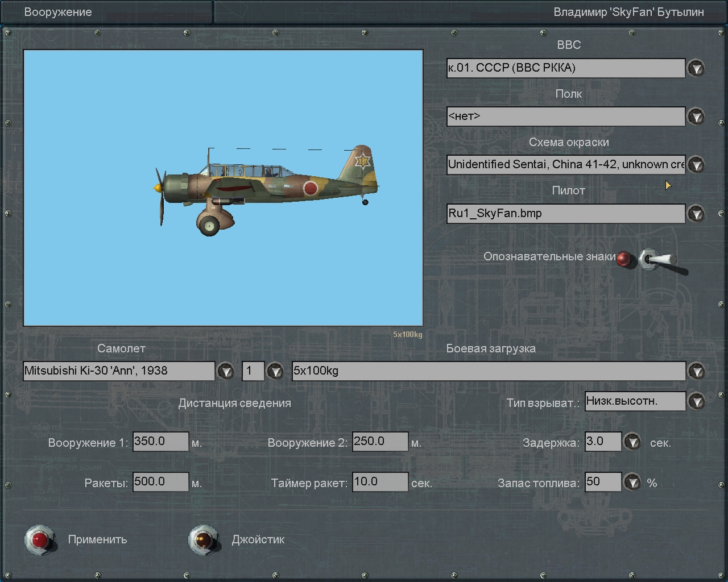Open the Схема окраски skin dropdown arrow
Image resolution: width=728 pixels, height=582 pixels.
[696, 165]
